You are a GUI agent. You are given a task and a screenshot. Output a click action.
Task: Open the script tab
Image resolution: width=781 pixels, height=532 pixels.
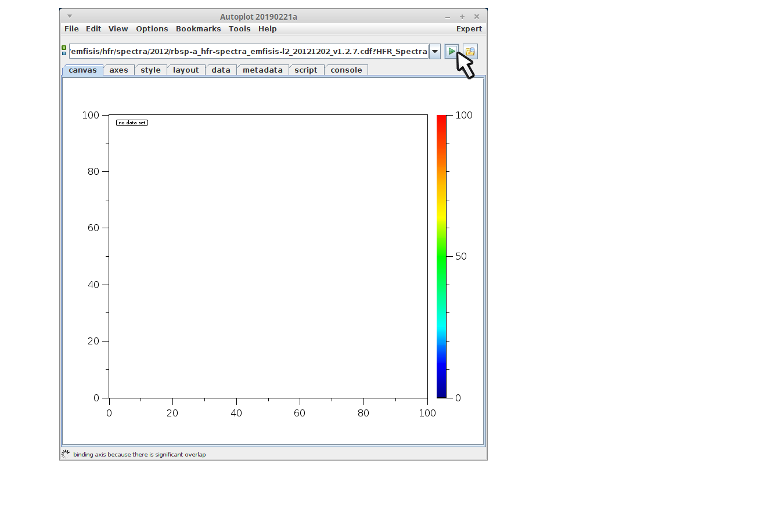coord(305,70)
